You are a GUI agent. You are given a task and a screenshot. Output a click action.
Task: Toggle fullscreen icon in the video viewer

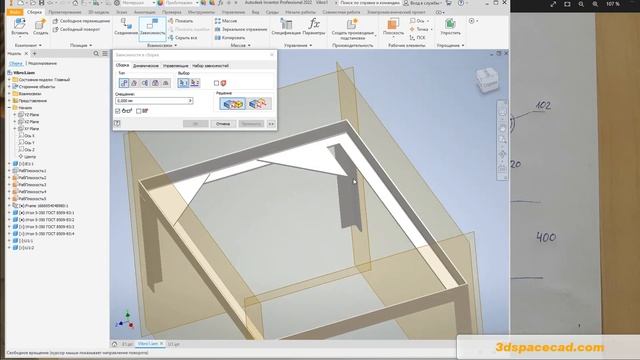click(553, 4)
